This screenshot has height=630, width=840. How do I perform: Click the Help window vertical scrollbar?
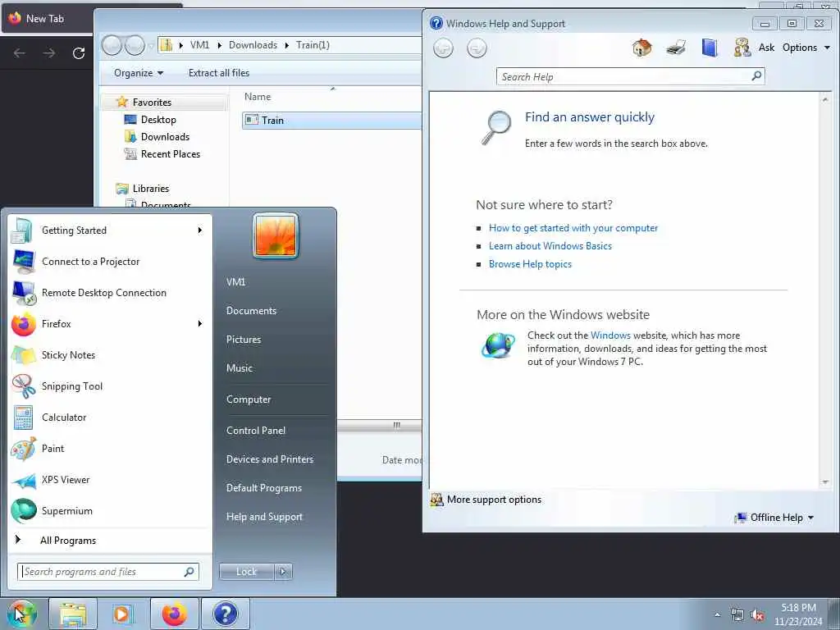click(825, 290)
